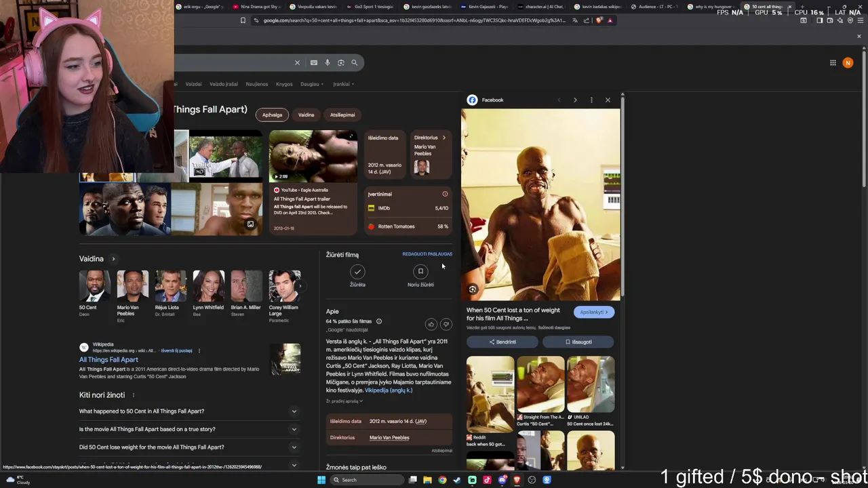Play the All Things Fall Apart trailer video
Image resolution: width=868 pixels, height=488 pixels.
click(x=313, y=156)
